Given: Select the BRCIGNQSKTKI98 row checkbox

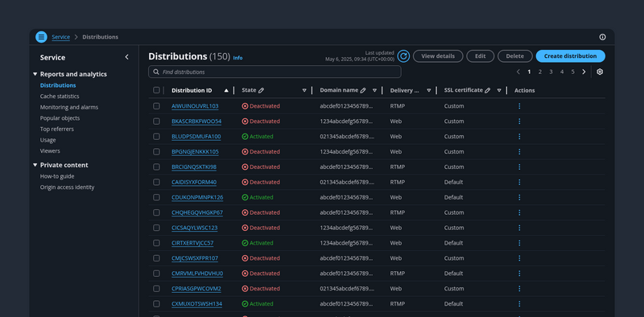Looking at the screenshot, I should [x=156, y=167].
